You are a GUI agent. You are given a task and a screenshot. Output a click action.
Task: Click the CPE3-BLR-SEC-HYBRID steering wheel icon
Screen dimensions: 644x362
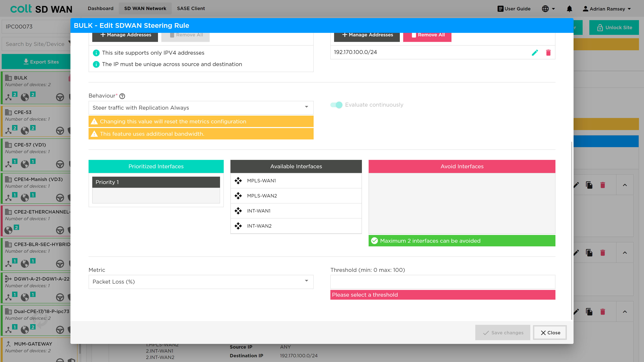point(60,264)
